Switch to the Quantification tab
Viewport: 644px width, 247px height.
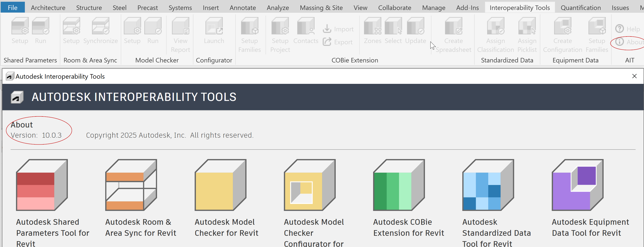point(580,8)
